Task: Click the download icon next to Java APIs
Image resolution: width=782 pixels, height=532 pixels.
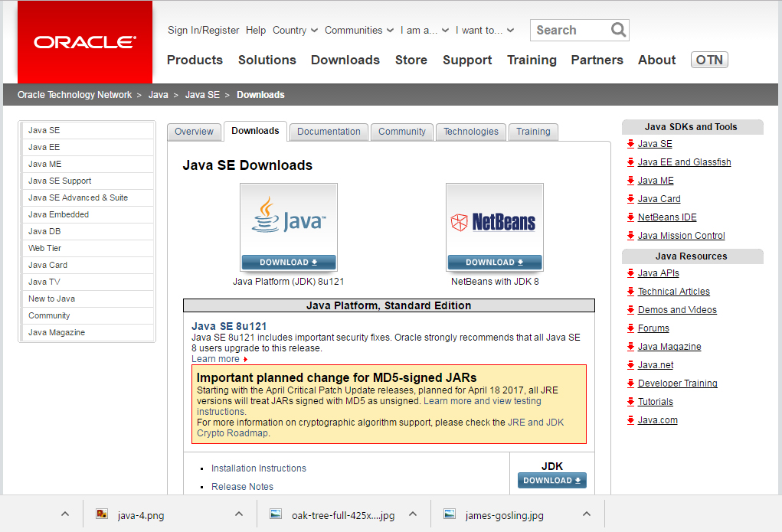Action: point(630,273)
